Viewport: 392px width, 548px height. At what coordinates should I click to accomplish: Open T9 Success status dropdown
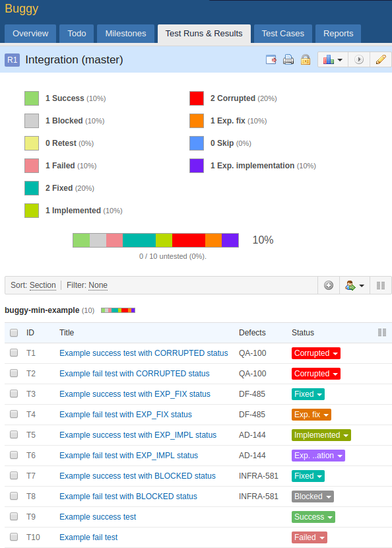(x=313, y=517)
